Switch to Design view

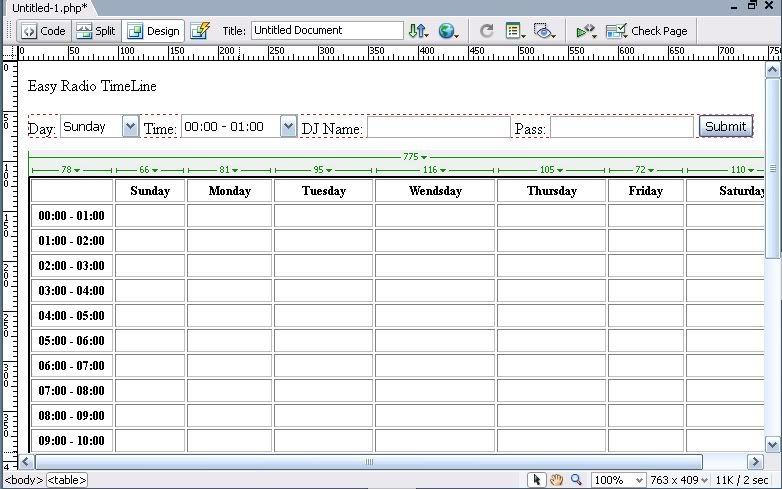click(153, 31)
